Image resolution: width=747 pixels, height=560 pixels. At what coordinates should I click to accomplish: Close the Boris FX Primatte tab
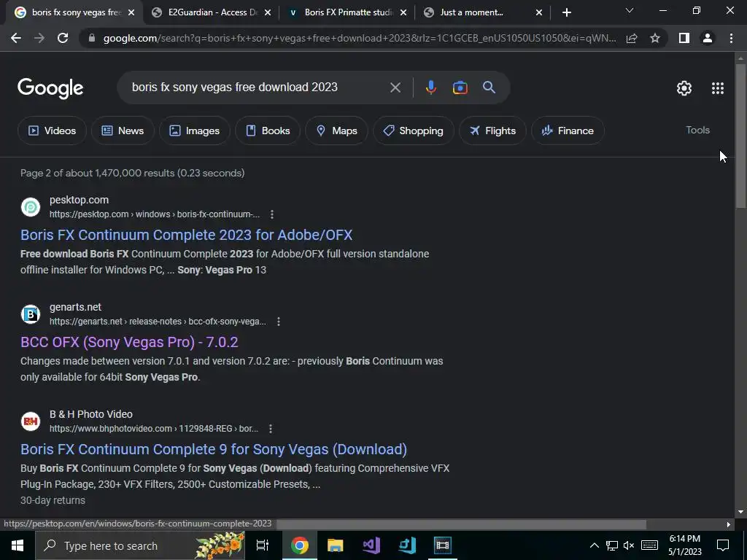pos(403,13)
